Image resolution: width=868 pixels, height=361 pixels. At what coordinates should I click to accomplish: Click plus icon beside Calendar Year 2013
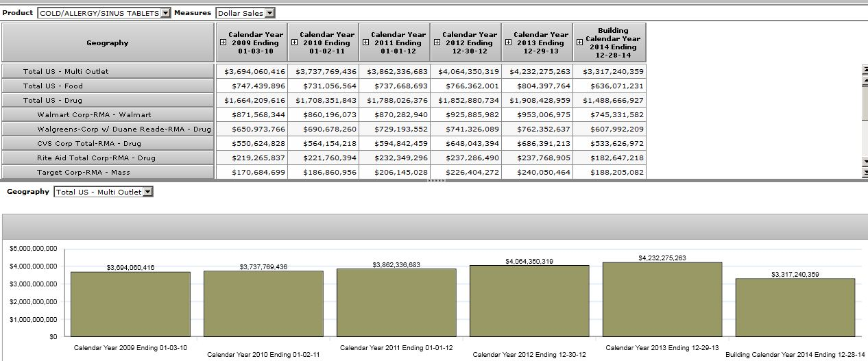508,42
